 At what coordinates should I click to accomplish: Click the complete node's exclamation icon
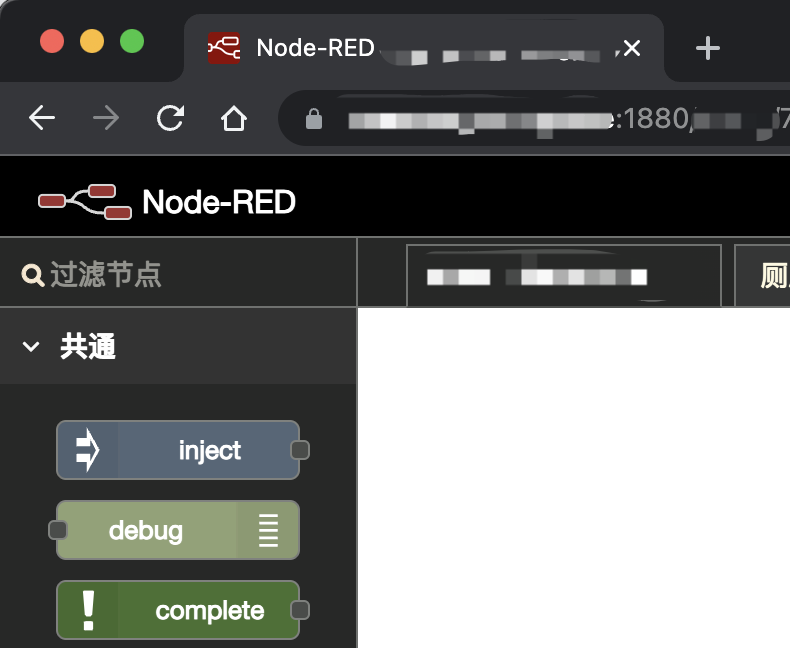pyautogui.click(x=88, y=610)
